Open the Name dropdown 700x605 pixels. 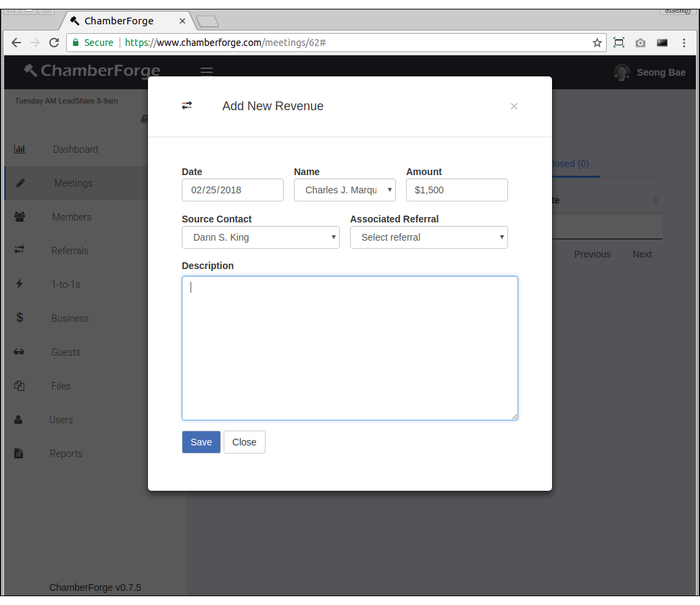click(x=345, y=190)
